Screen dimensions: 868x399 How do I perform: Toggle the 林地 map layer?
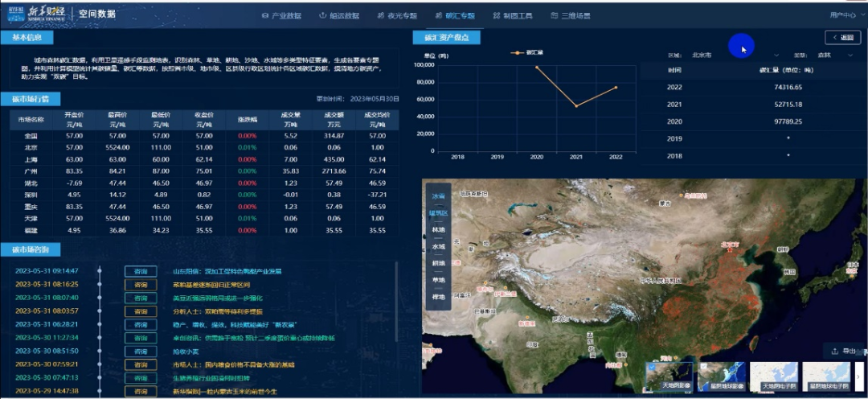pos(439,229)
